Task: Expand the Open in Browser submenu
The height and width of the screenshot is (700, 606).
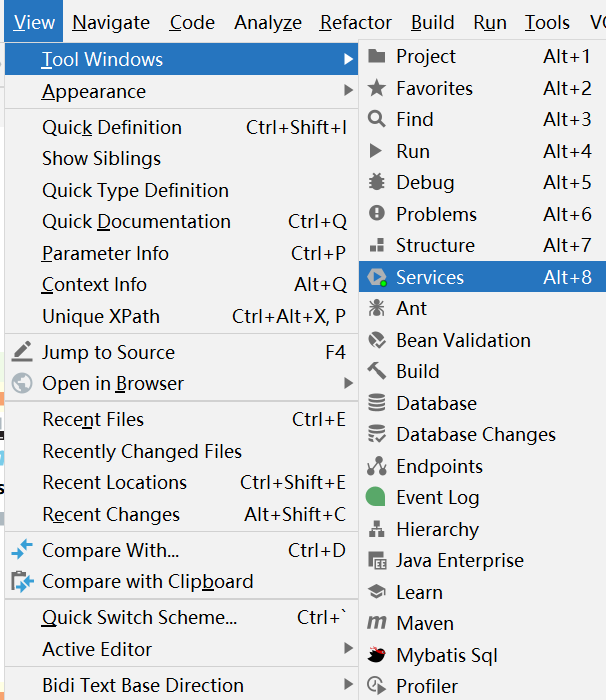Action: (x=348, y=383)
